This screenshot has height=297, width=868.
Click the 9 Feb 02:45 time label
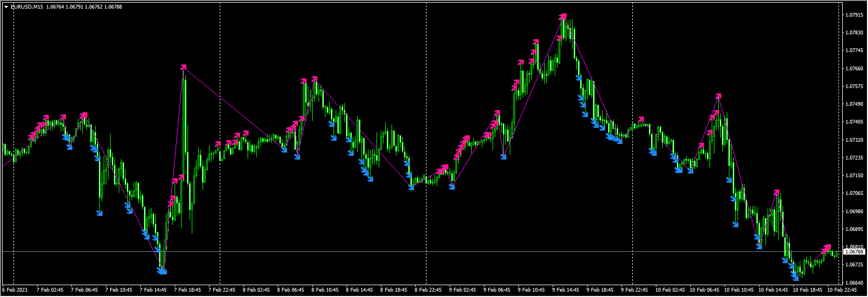[462, 290]
